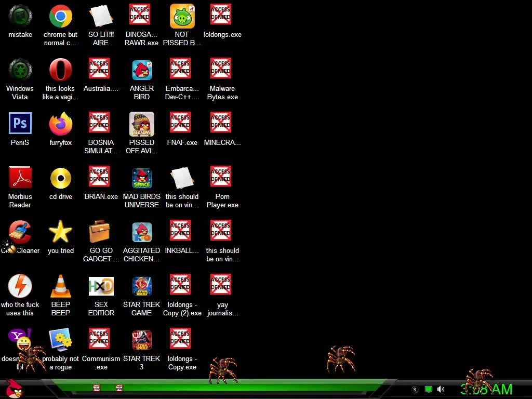Open 'GO GO GADGET ...' briefcase icon
The width and height of the screenshot is (532, 399).
pos(99,232)
